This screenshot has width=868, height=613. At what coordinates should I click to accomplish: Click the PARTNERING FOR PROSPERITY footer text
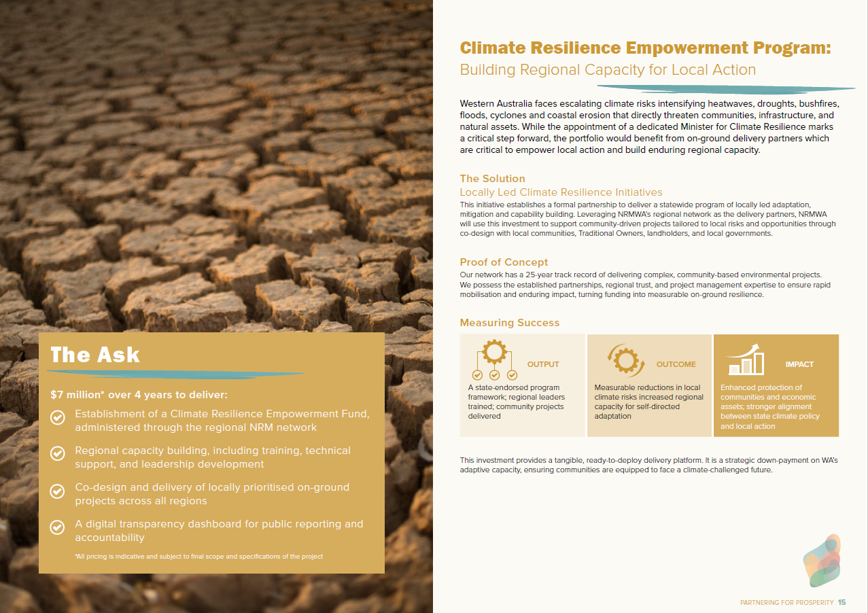point(786,603)
